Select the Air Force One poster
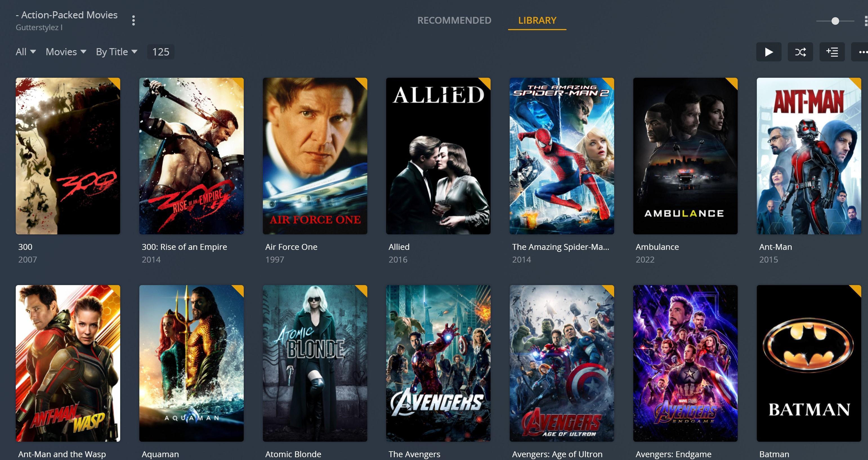The height and width of the screenshot is (460, 868). click(315, 156)
